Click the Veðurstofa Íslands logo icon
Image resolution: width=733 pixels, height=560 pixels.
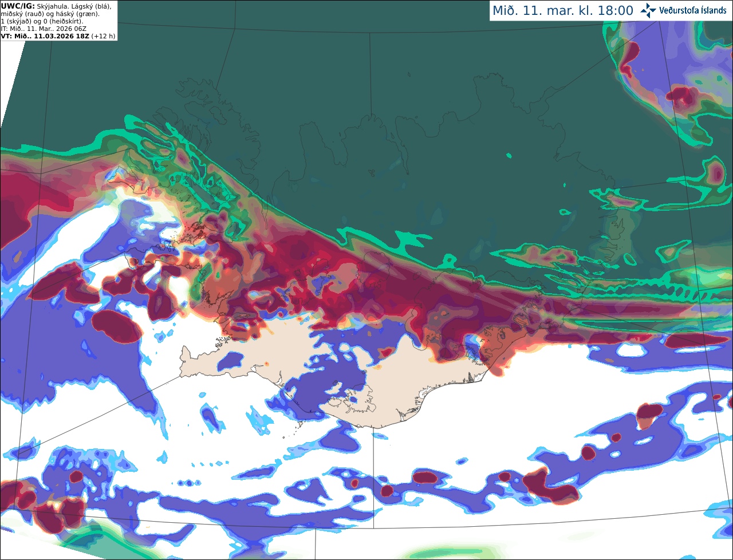click(x=648, y=10)
